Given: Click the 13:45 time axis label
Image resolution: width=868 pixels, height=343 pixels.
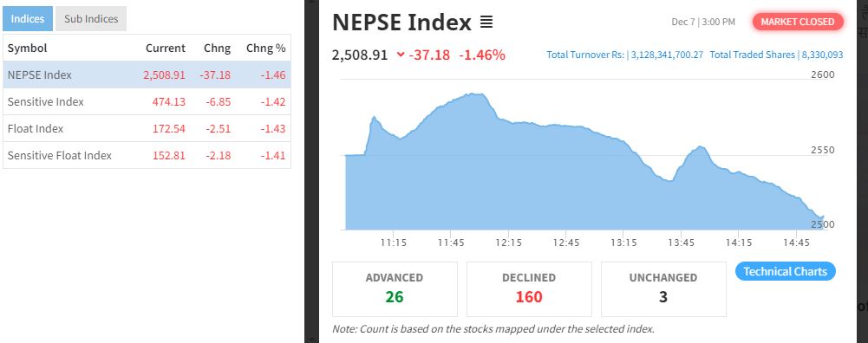Looking at the screenshot, I should pos(681,243).
